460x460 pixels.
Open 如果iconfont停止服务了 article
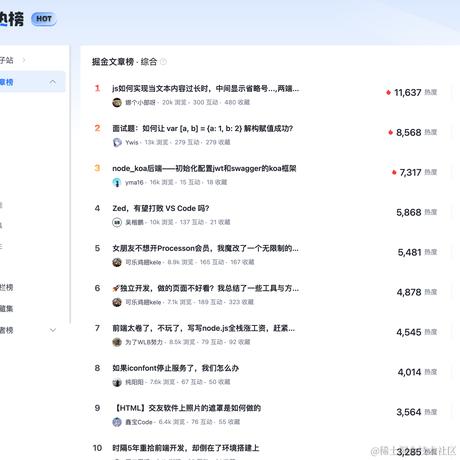[x=175, y=368]
